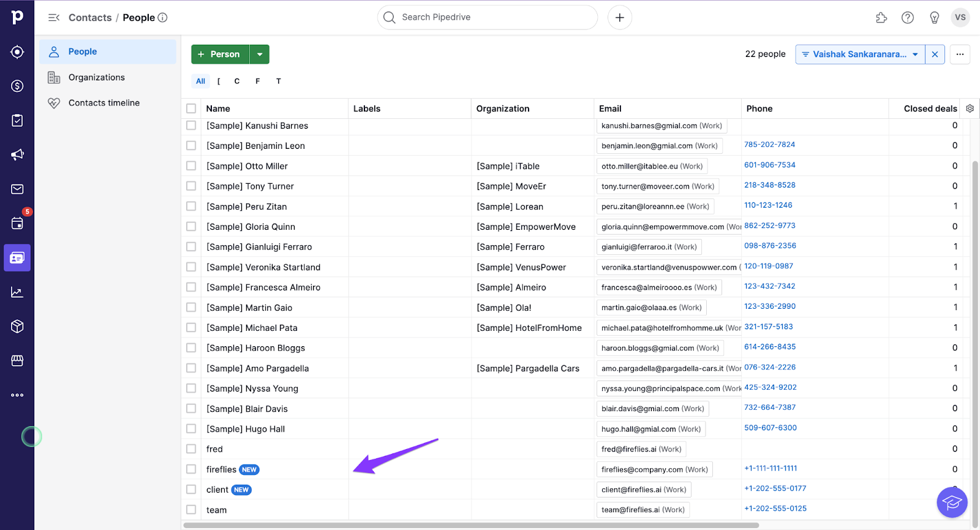Open Activities calendar icon with badge
This screenshot has height=530, width=980.
coord(17,223)
